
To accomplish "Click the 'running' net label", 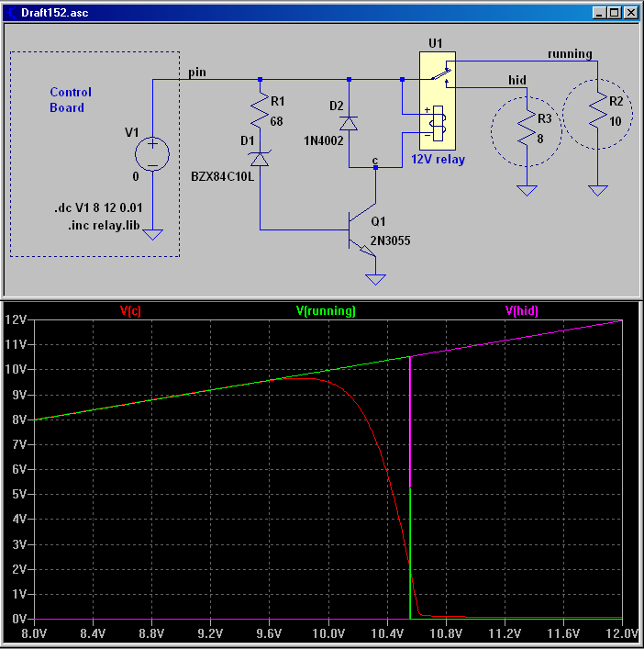I will (x=570, y=54).
